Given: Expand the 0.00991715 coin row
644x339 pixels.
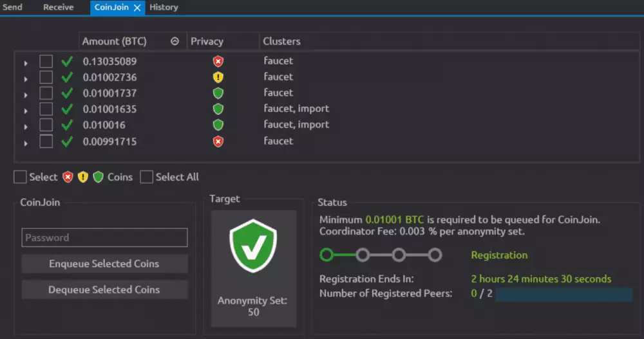Looking at the screenshot, I should point(26,143).
